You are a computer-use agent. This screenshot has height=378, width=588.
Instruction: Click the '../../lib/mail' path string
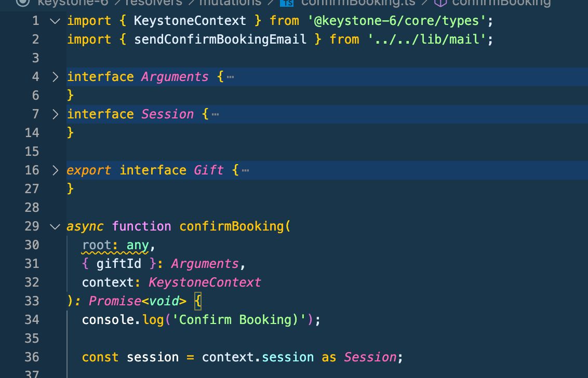click(x=427, y=39)
